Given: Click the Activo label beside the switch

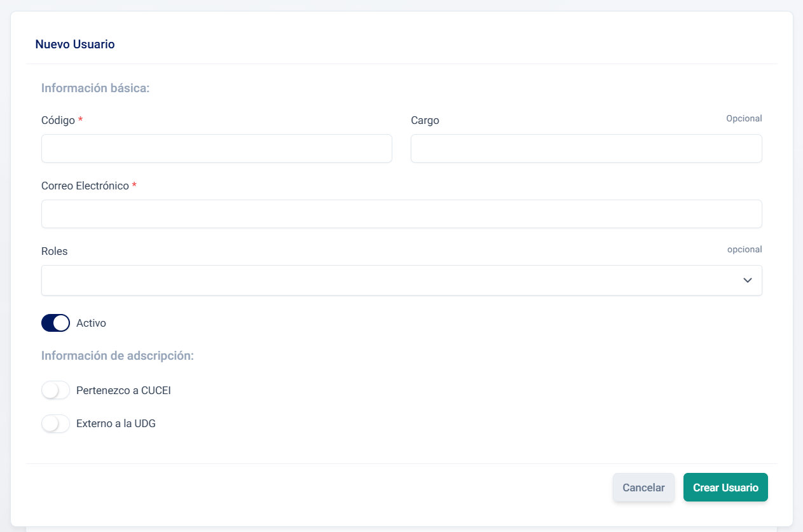Looking at the screenshot, I should [91, 323].
